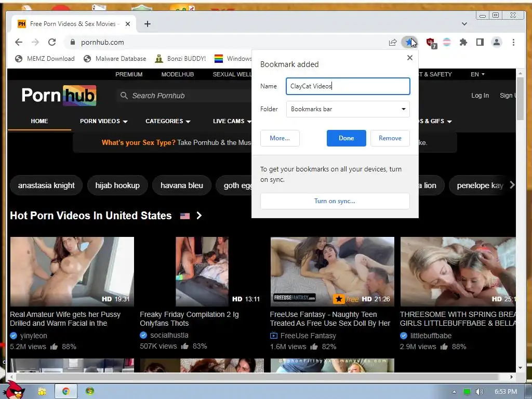Screen dimensions: 532x399
Task: Click the bookmark Name text field
Action: tap(348, 86)
